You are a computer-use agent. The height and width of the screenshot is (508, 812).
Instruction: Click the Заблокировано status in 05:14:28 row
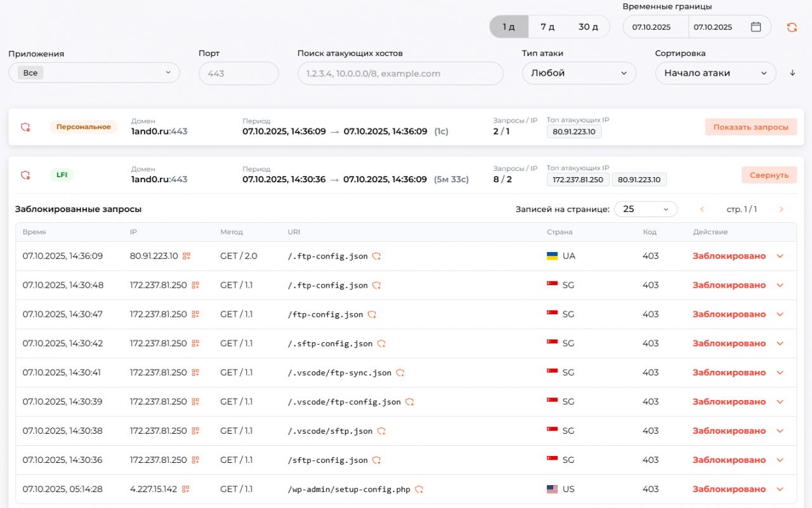click(x=729, y=490)
